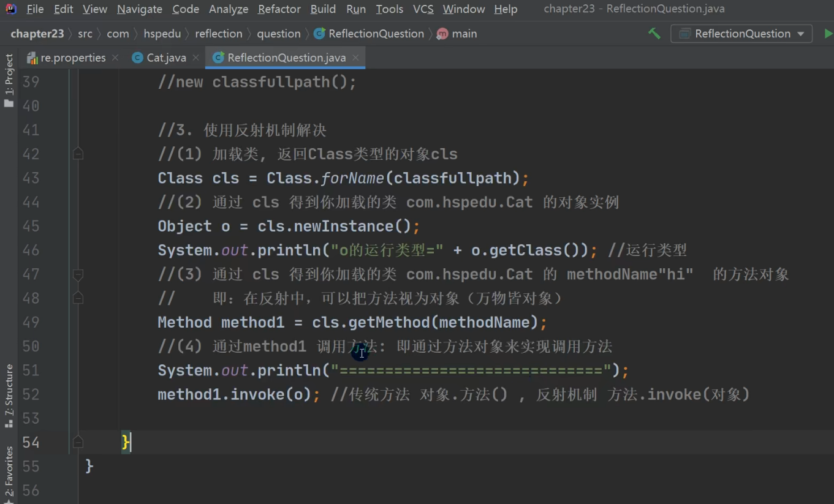Click methodName argument on line 49
This screenshot has width=834, height=504.
(484, 323)
